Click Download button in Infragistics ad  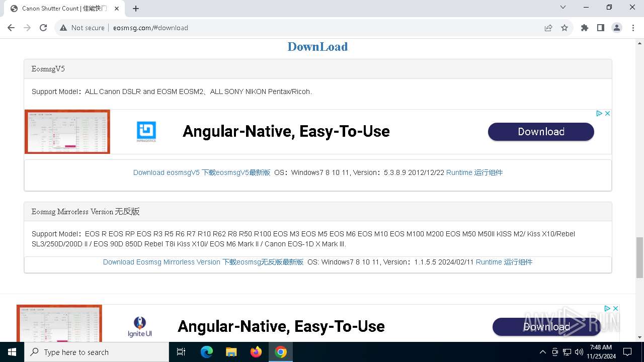click(541, 132)
